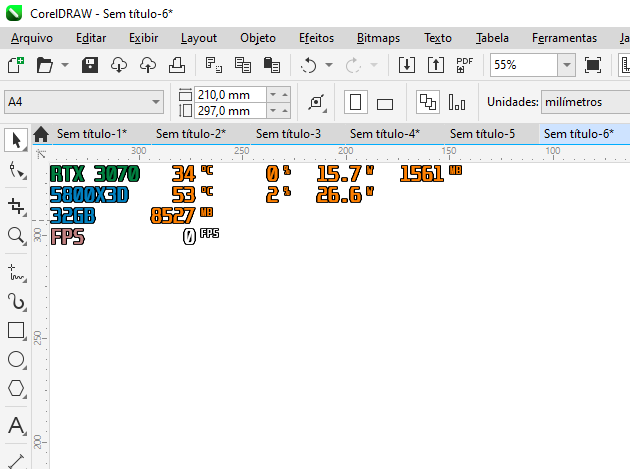
Task: Switch to the Sem título-1* tab
Action: [92, 134]
